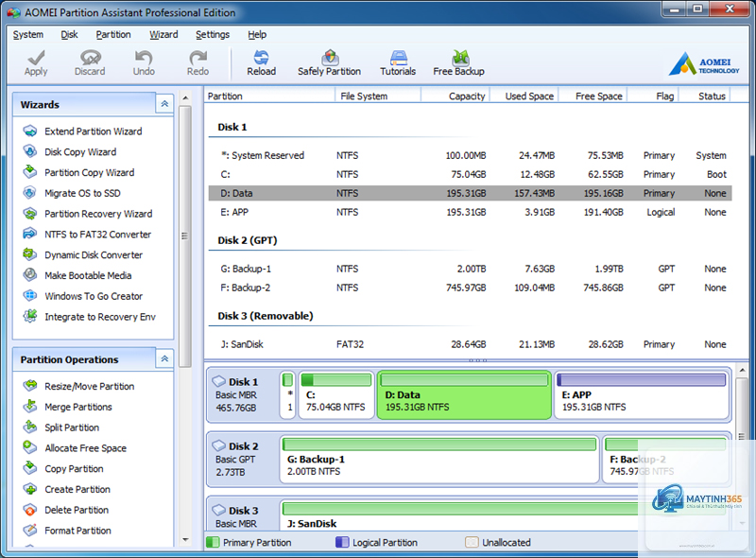This screenshot has width=756, height=558.
Task: Select G: Backup-1 block in Disk 2 map
Action: (x=439, y=460)
